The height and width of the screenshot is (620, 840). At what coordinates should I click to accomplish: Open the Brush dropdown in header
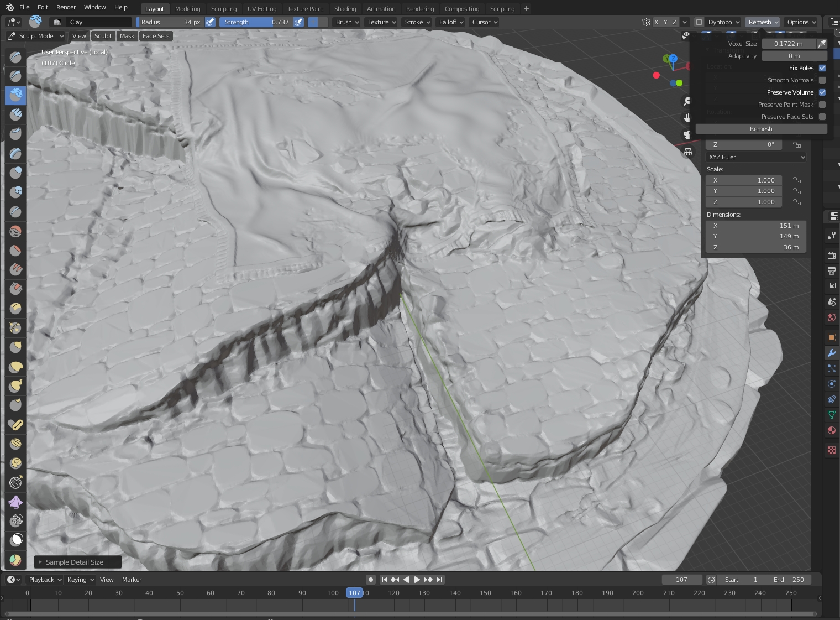[x=347, y=22]
